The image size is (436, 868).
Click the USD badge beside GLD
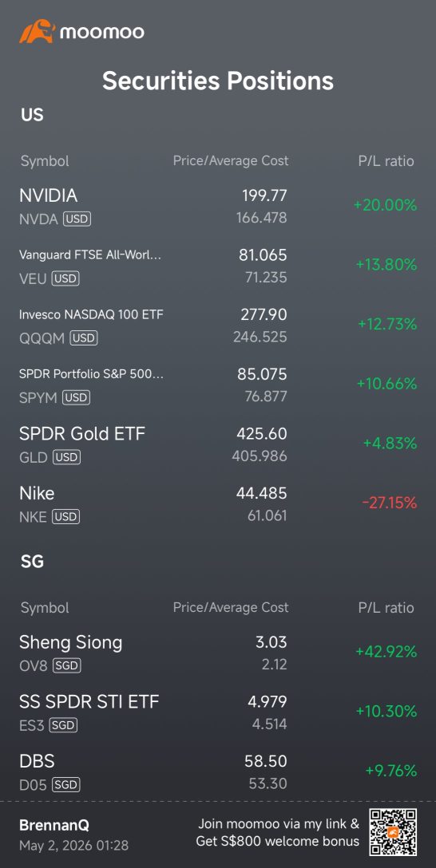pos(67,457)
